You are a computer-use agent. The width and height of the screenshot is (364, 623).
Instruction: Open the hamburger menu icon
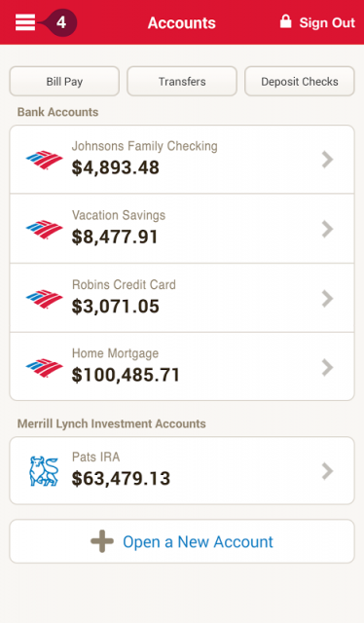[x=25, y=22]
